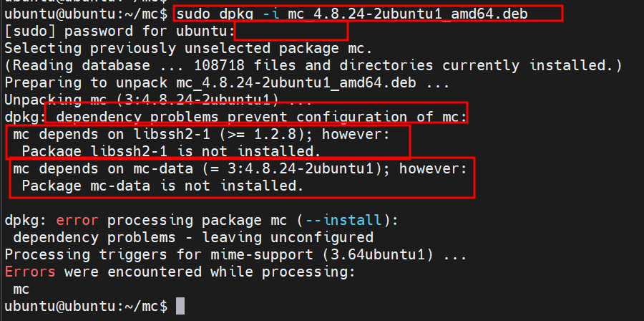Click the red "Errors" word
This screenshot has width=644, height=321.
[x=30, y=272]
